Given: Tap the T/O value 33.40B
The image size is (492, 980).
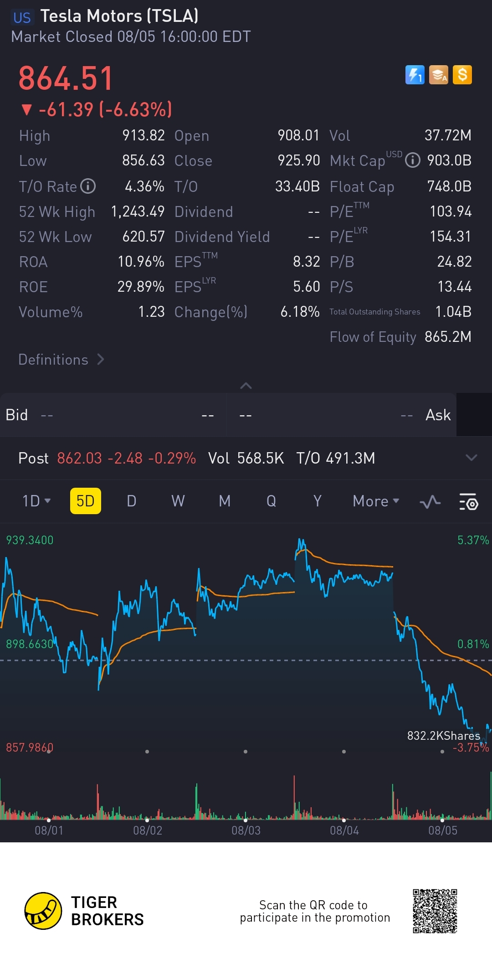Looking at the screenshot, I should point(297,186).
